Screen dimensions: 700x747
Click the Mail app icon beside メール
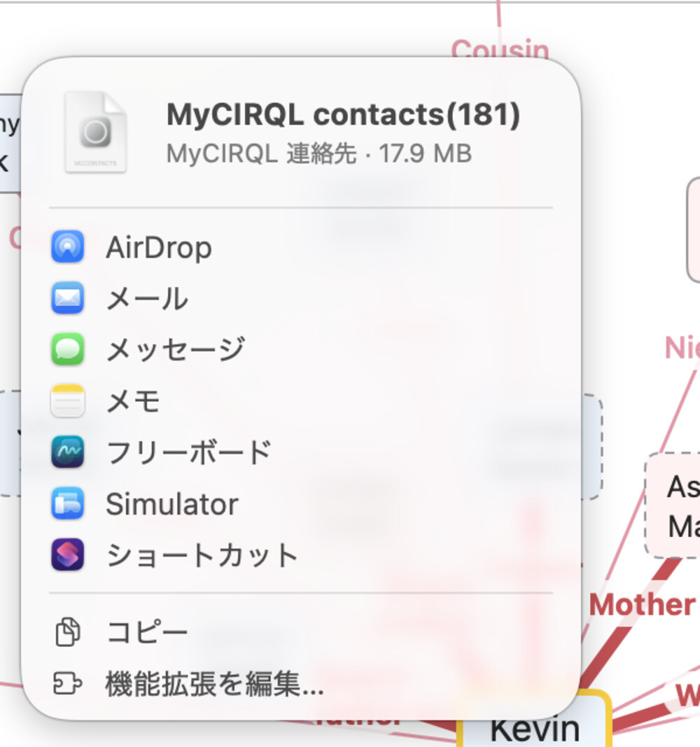pyautogui.click(x=68, y=298)
